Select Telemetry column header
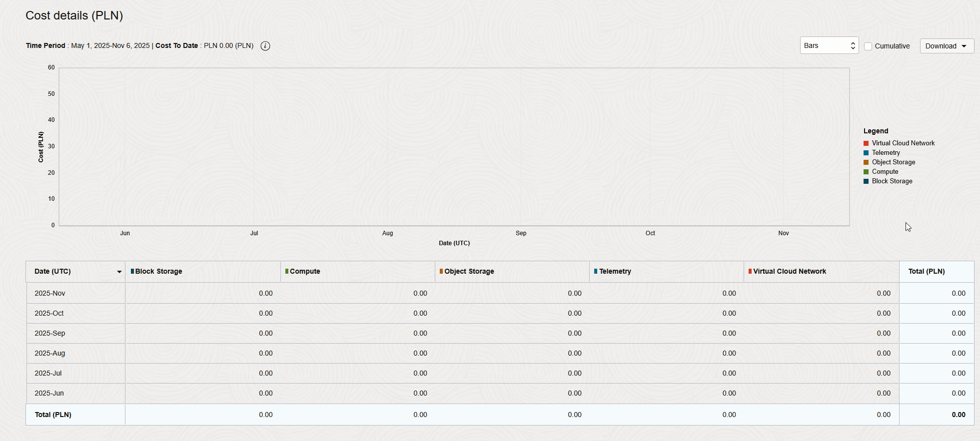The width and height of the screenshot is (980, 441). pos(615,272)
